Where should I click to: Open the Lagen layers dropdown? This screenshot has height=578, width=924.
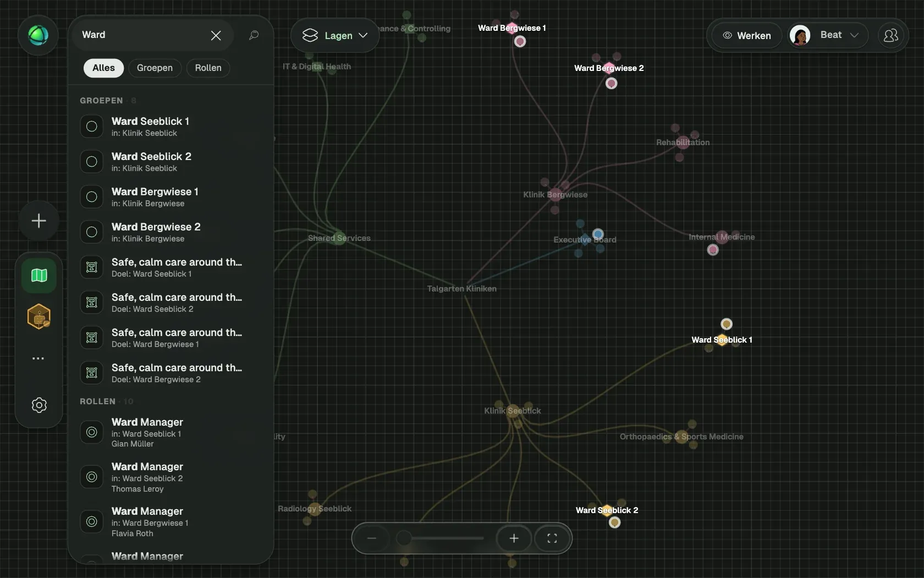pyautogui.click(x=335, y=36)
